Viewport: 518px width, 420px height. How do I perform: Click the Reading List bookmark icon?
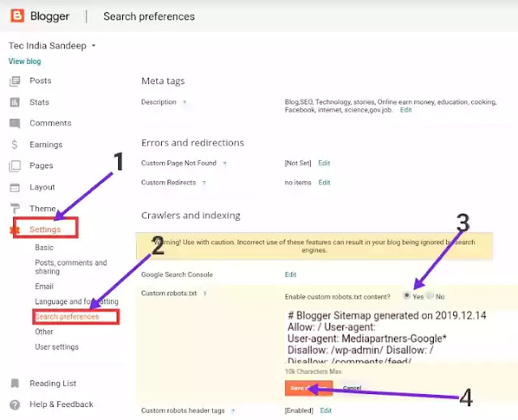[15, 384]
